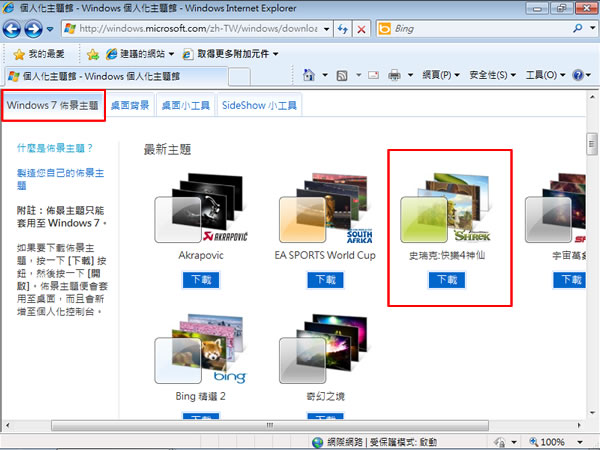
Task: Select the Windows 7 佈景主題 tab
Action: tap(53, 106)
